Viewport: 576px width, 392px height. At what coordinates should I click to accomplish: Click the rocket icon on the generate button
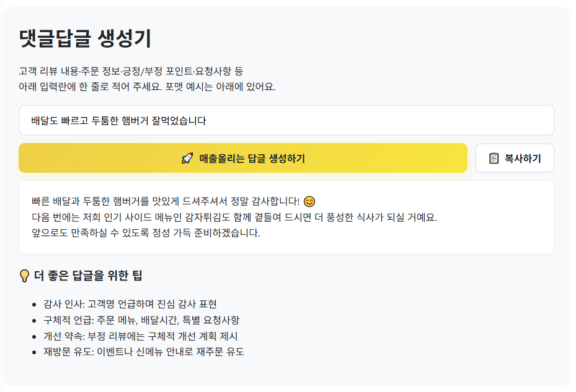(187, 159)
